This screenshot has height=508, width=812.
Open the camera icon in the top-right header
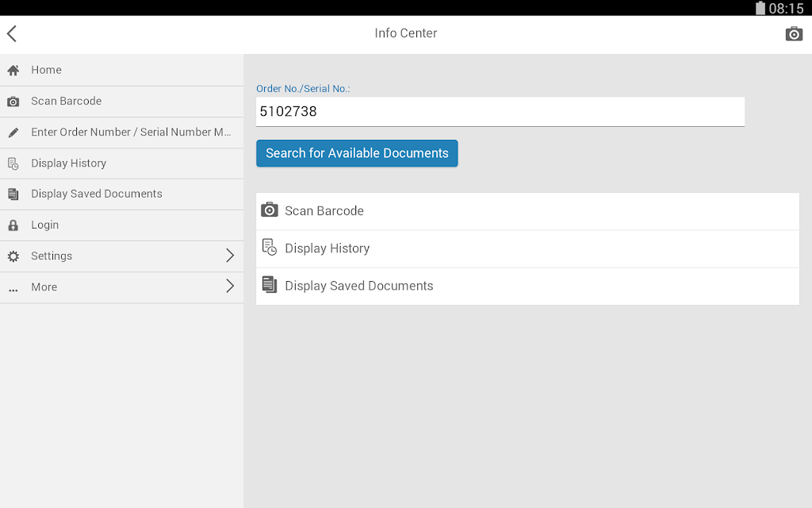[x=794, y=34]
